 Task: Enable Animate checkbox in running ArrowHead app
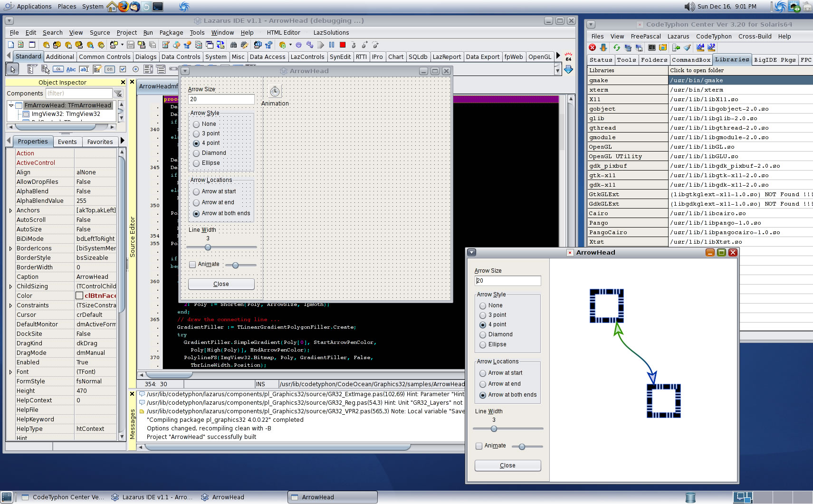coord(479,446)
